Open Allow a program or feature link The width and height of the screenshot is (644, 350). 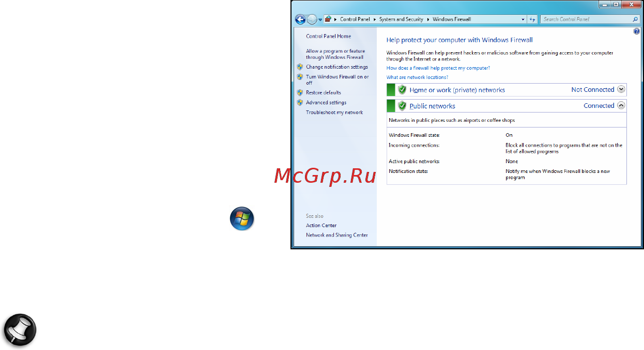click(x=335, y=54)
